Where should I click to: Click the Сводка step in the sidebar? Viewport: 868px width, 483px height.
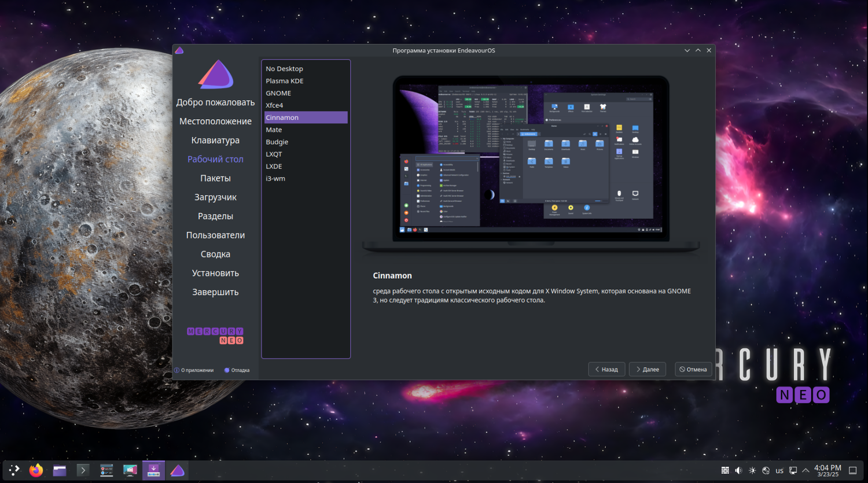(x=215, y=255)
